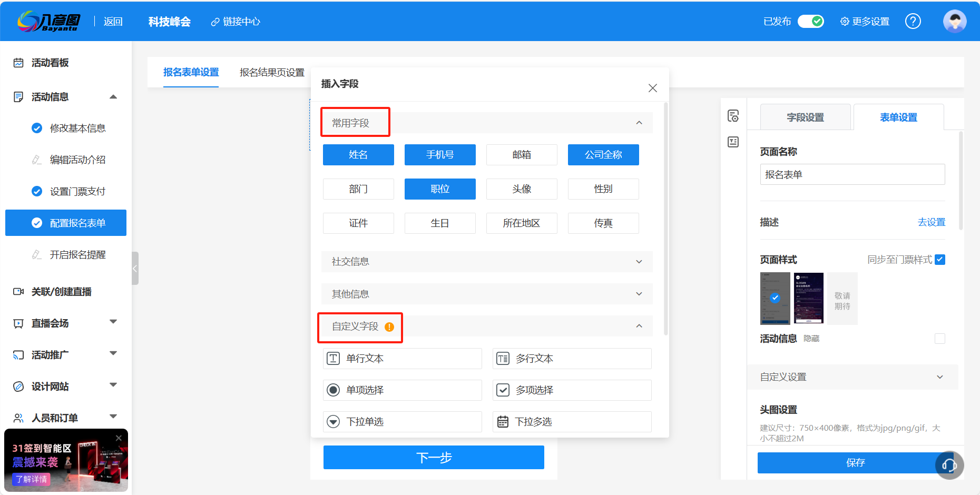The height and width of the screenshot is (495, 980).
Task: Switch to the 报名结果页设置 tab
Action: 272,72
